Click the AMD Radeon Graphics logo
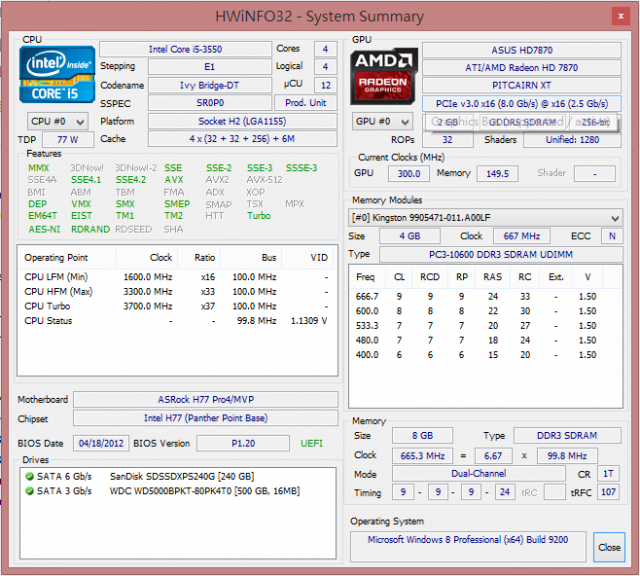This screenshot has width=640, height=576. [384, 76]
